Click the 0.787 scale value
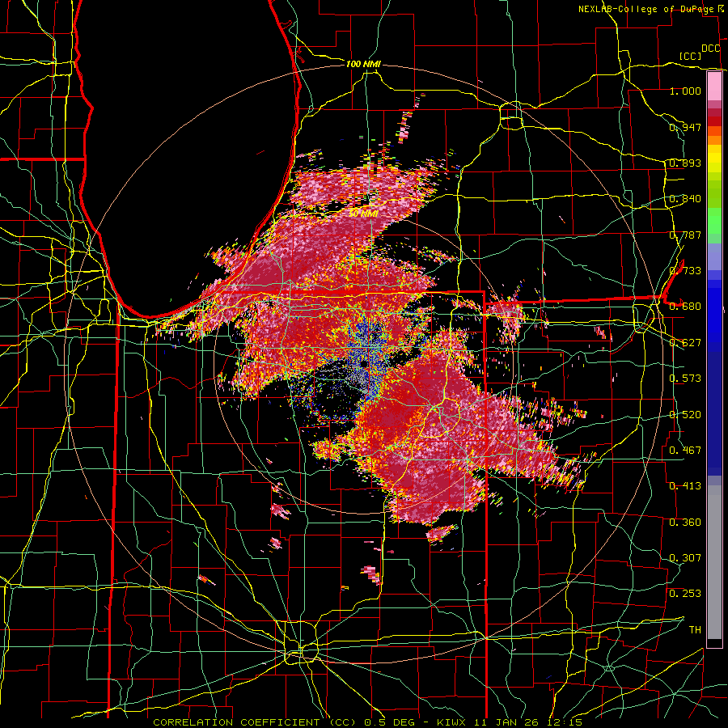This screenshot has width=728, height=728. [685, 235]
